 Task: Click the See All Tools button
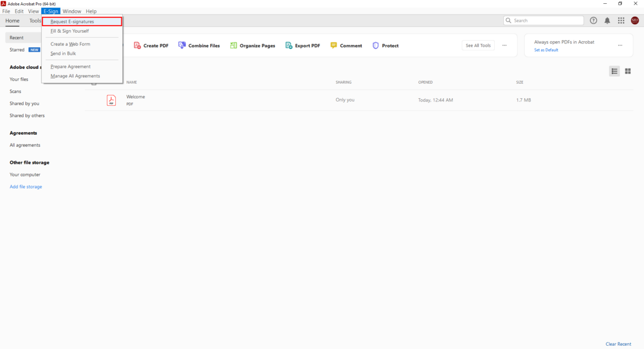(x=478, y=46)
